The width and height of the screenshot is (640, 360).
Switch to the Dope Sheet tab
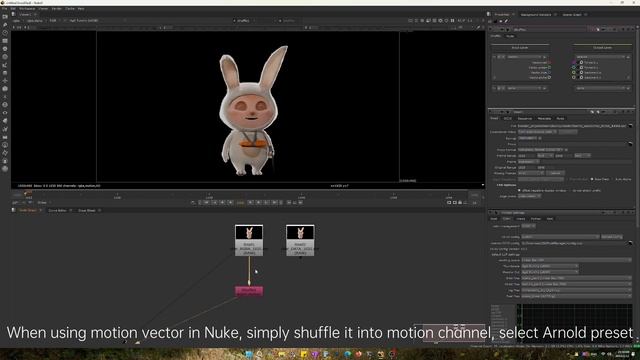pos(87,210)
